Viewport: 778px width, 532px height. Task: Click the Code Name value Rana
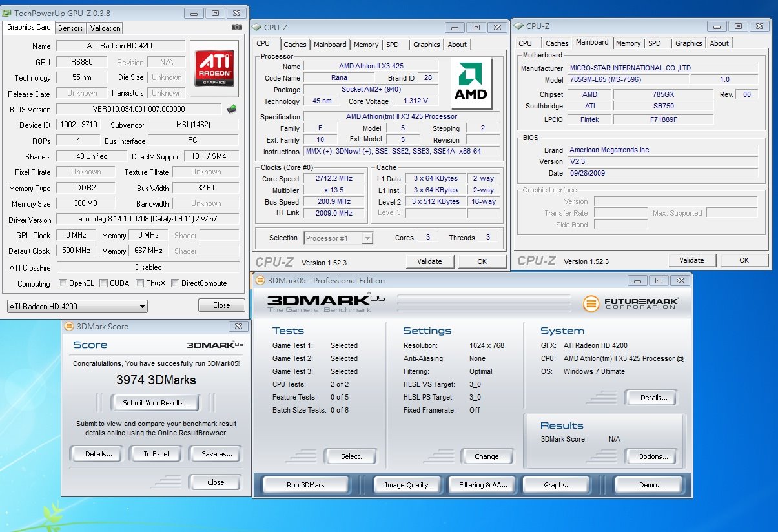pos(339,78)
